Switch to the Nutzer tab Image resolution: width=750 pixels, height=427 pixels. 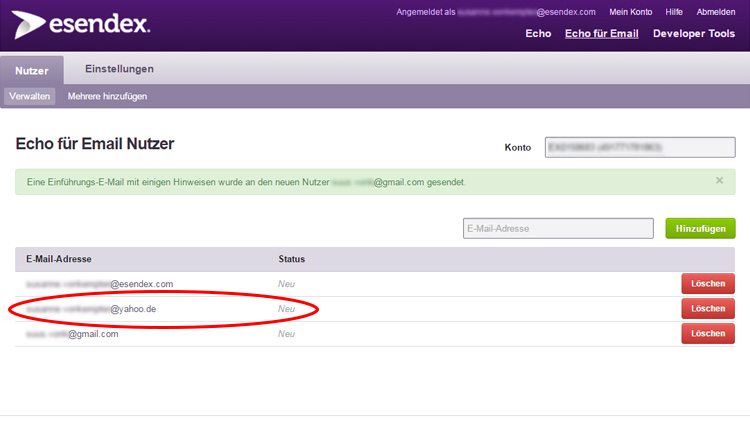[32, 70]
